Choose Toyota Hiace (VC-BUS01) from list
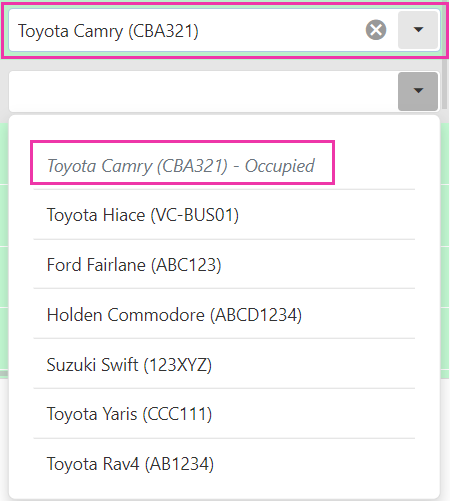This screenshot has height=501, width=450. tap(224, 215)
